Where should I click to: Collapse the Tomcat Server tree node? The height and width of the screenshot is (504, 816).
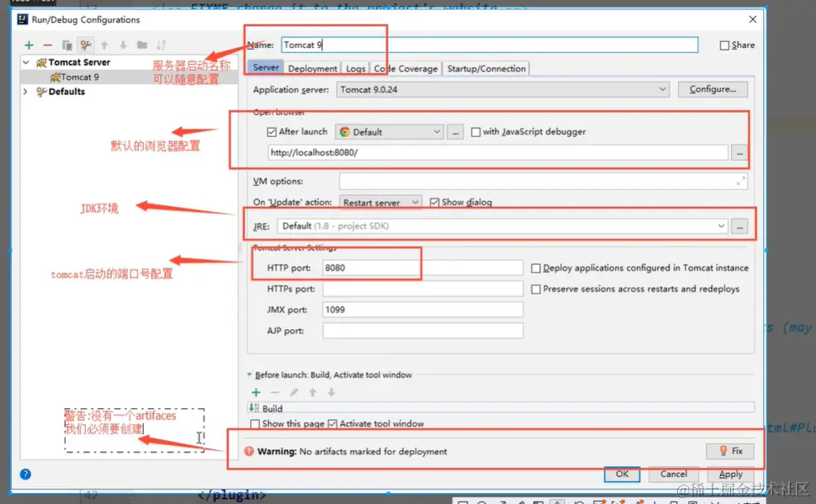pos(25,62)
